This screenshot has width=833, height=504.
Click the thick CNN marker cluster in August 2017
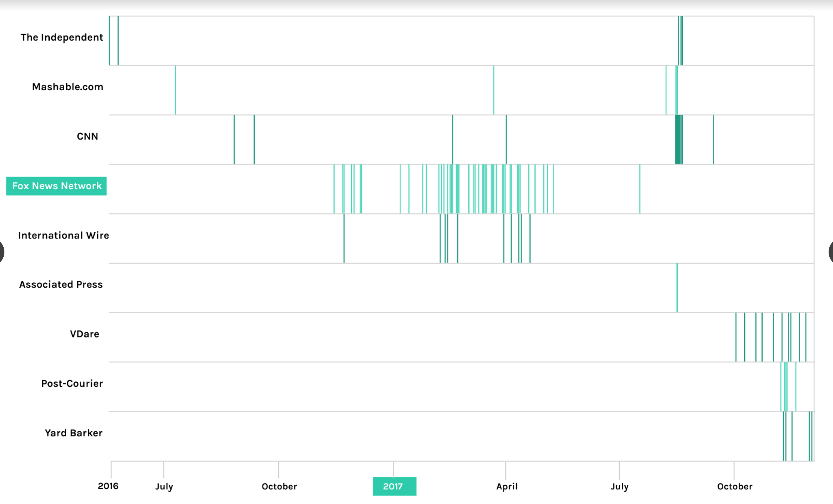(x=679, y=140)
